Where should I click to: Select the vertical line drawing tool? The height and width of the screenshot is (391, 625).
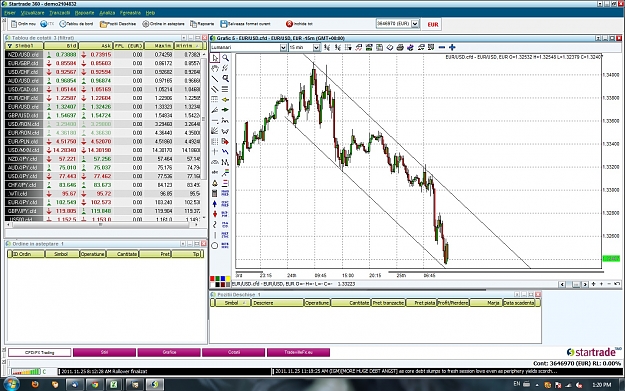215,235
